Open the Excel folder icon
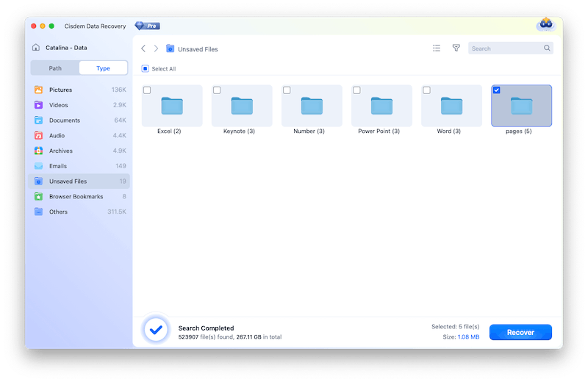 [x=172, y=106]
